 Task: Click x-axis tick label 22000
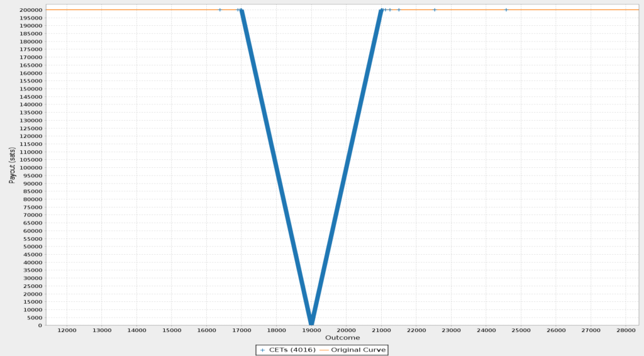416,330
